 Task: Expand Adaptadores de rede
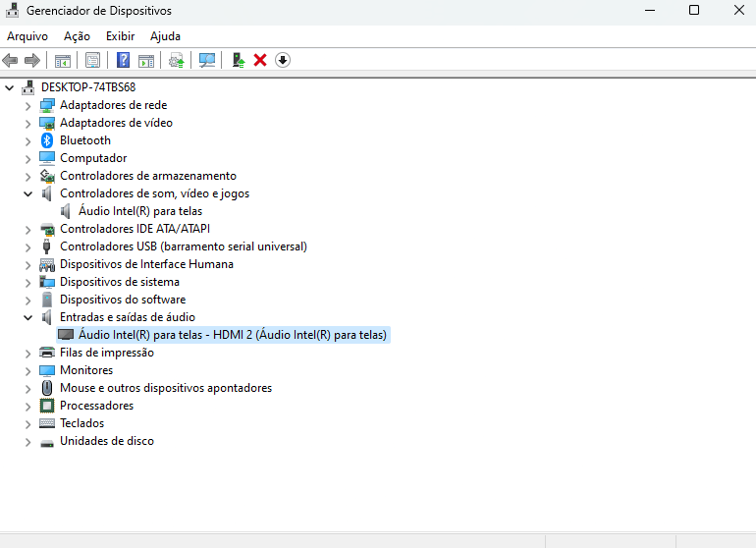click(27, 106)
